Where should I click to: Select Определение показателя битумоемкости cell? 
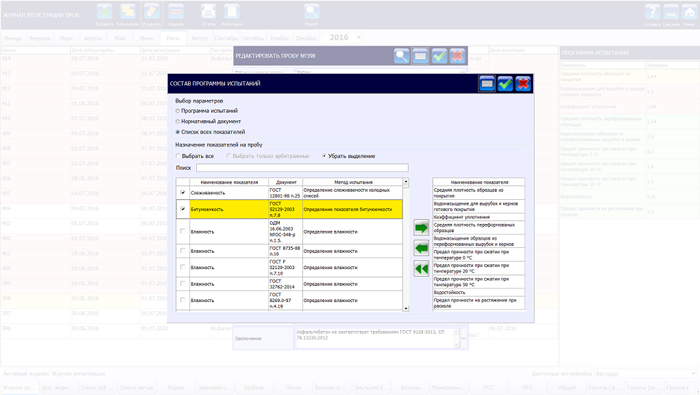(353, 209)
